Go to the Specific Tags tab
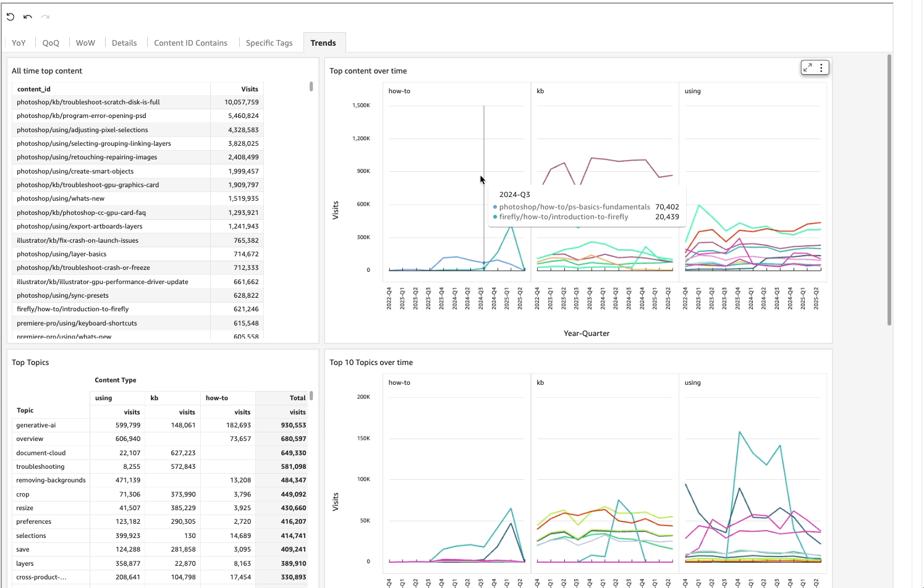This screenshot has height=588, width=924. pos(269,43)
